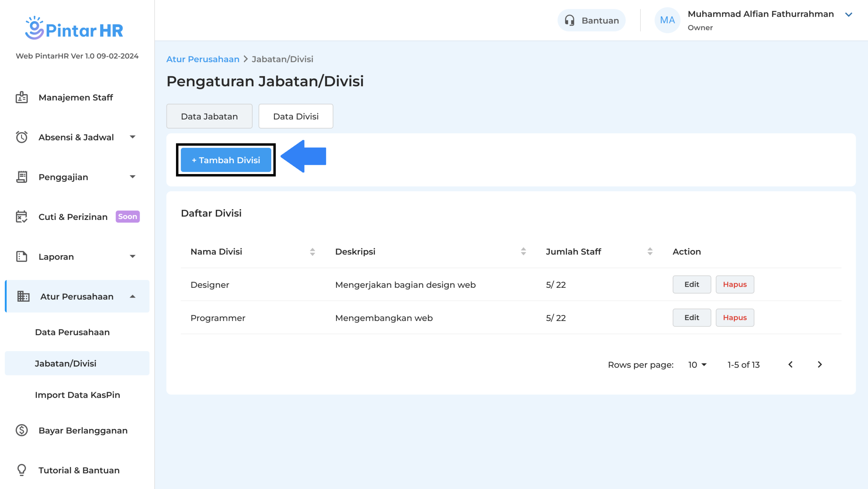Click the Bayar Berlangganan dollar icon
Image resolution: width=868 pixels, height=489 pixels.
coord(22,430)
